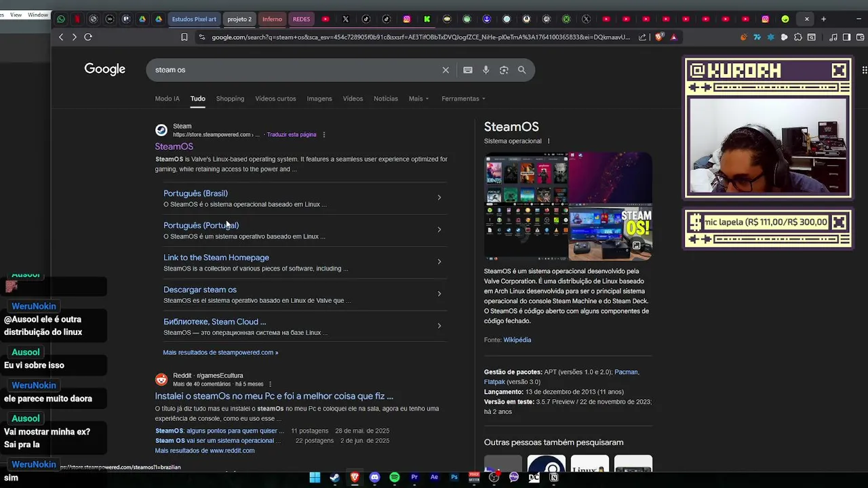Open Premiere Pro from the taskbar
The width and height of the screenshot is (868, 488).
pyautogui.click(x=414, y=477)
